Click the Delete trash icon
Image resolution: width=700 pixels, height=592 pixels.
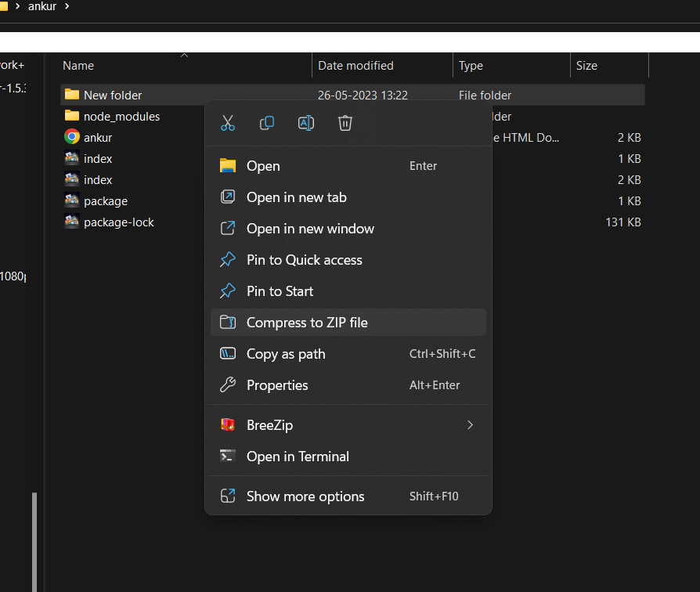[x=345, y=123]
